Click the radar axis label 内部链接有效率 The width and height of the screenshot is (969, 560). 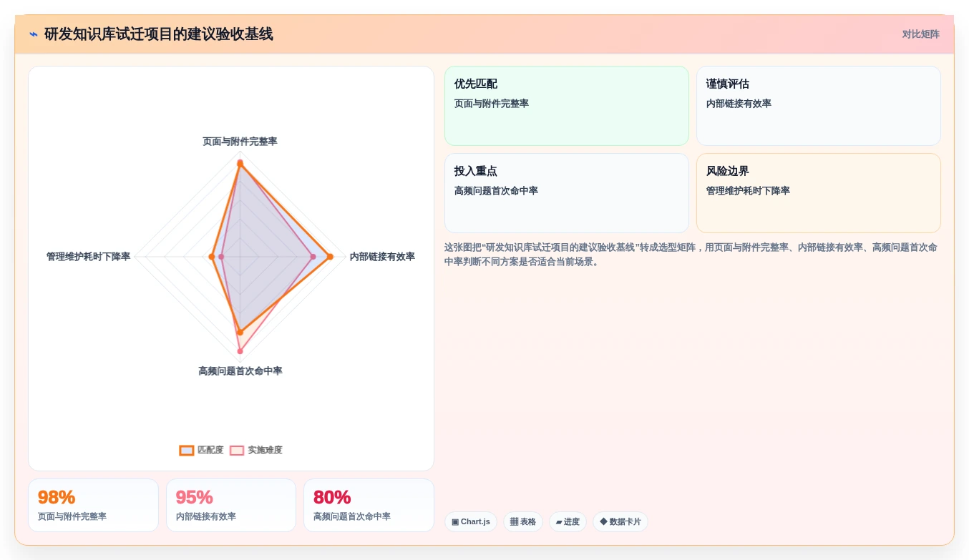382,257
